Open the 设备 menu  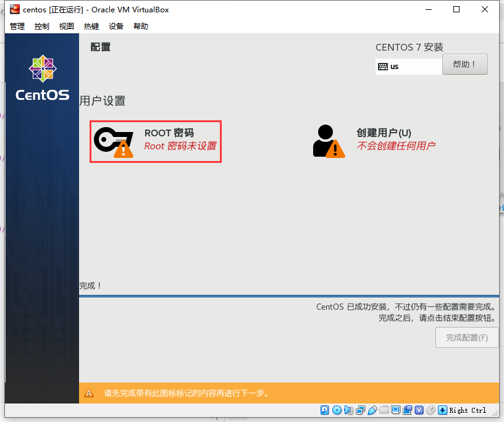pos(116,27)
